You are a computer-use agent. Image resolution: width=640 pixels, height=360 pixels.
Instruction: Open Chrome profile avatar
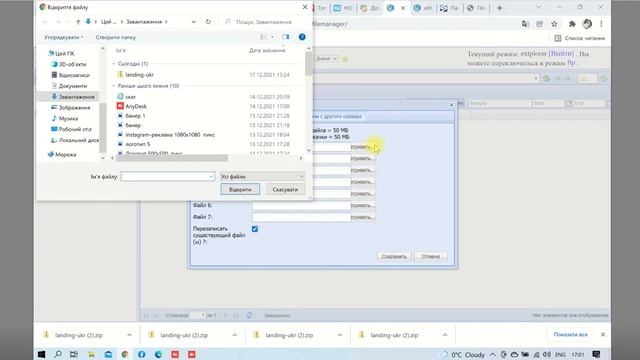(x=587, y=24)
